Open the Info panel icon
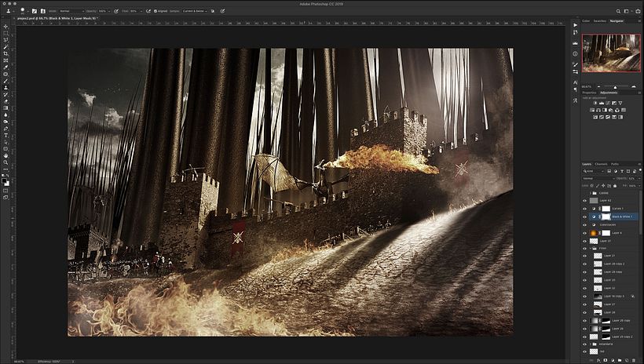The width and height of the screenshot is (644, 364). (x=575, y=54)
